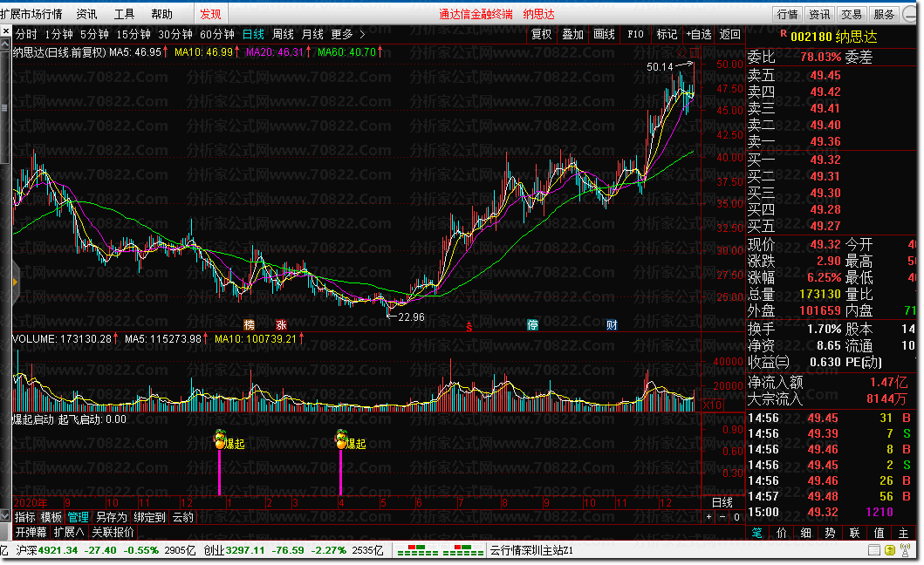Open the 交易 trading button
This screenshot has height=565, width=924.
click(851, 14)
